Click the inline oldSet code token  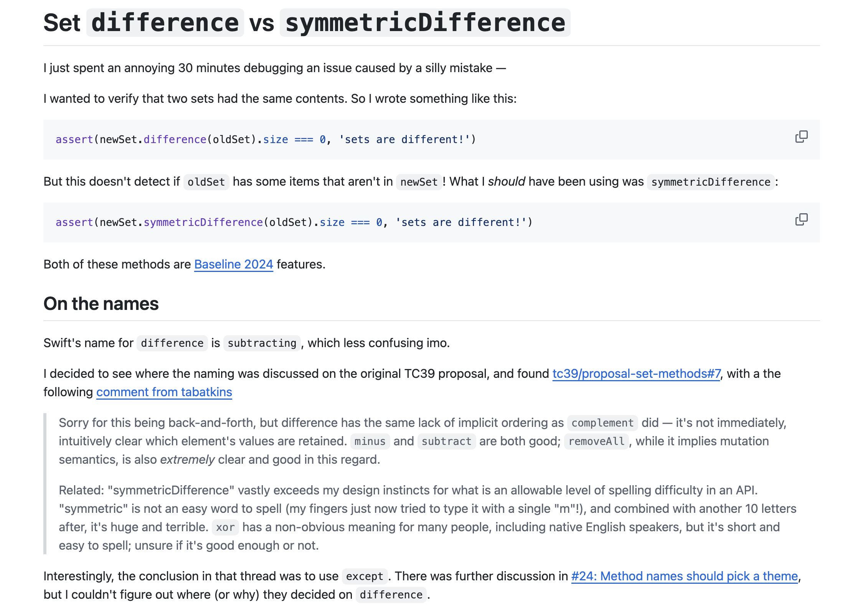pos(206,182)
